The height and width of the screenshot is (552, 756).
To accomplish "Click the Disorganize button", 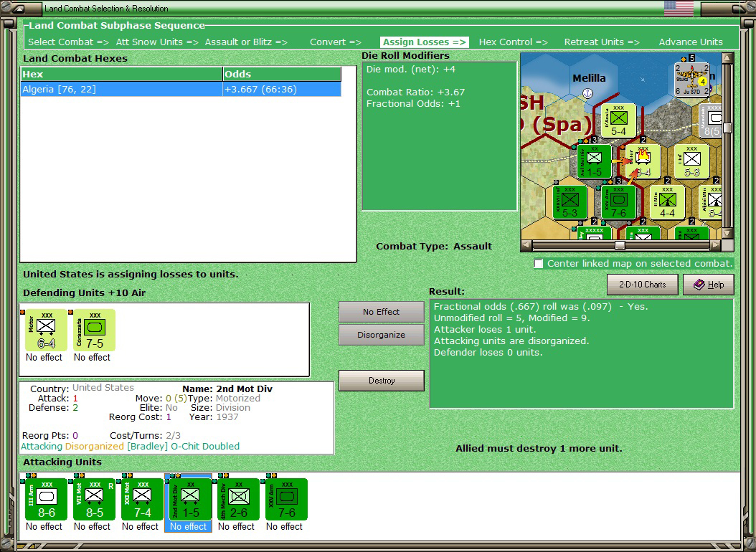I will point(382,335).
